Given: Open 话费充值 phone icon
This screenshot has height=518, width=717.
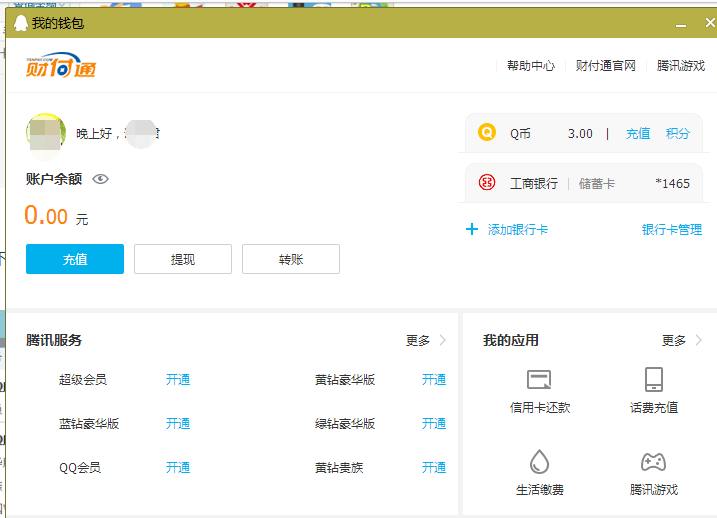Looking at the screenshot, I should [x=654, y=379].
